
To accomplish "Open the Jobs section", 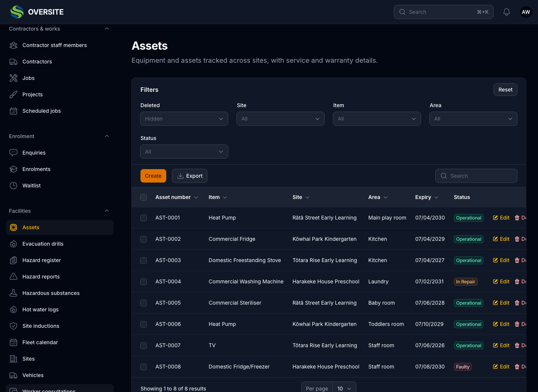I will [60, 78].
